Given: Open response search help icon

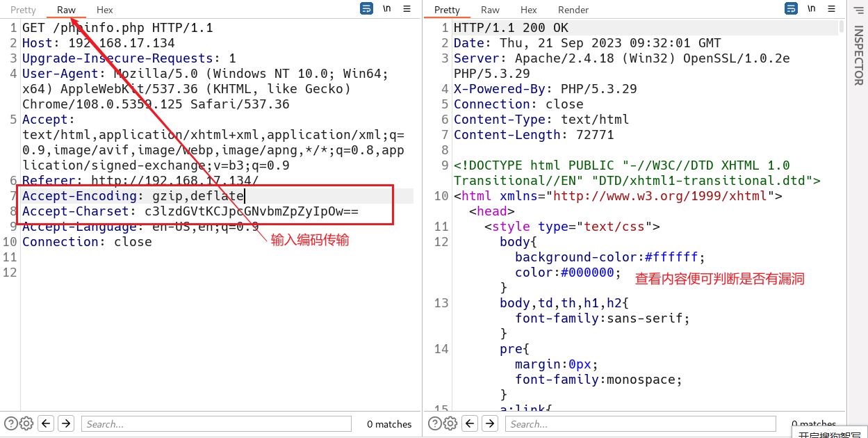Looking at the screenshot, I should (434, 423).
